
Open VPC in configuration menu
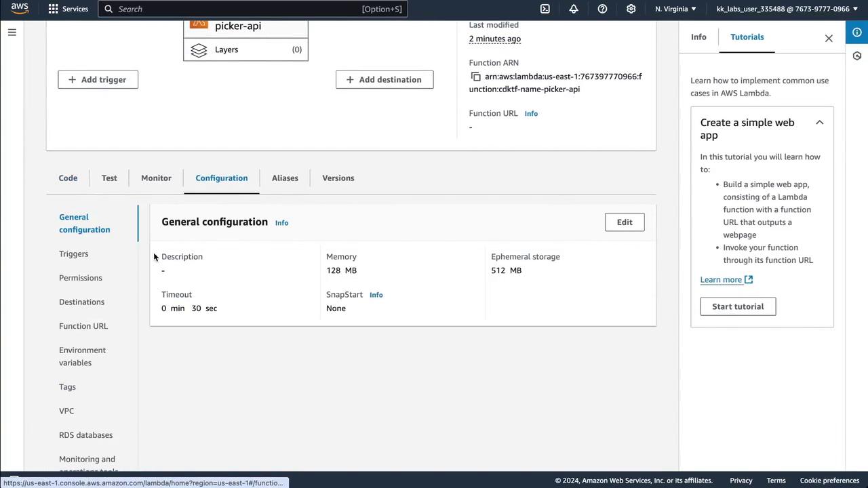(66, 411)
